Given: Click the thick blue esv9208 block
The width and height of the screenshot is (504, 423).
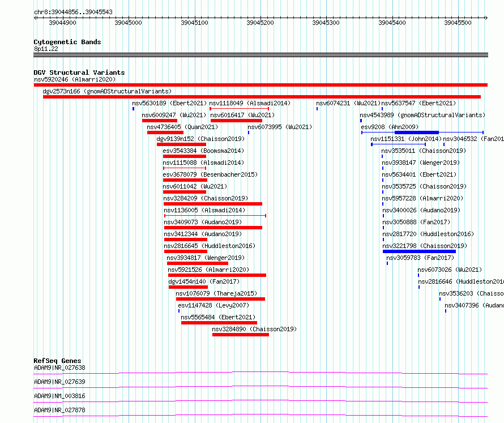Looking at the screenshot, I should click(417, 133).
